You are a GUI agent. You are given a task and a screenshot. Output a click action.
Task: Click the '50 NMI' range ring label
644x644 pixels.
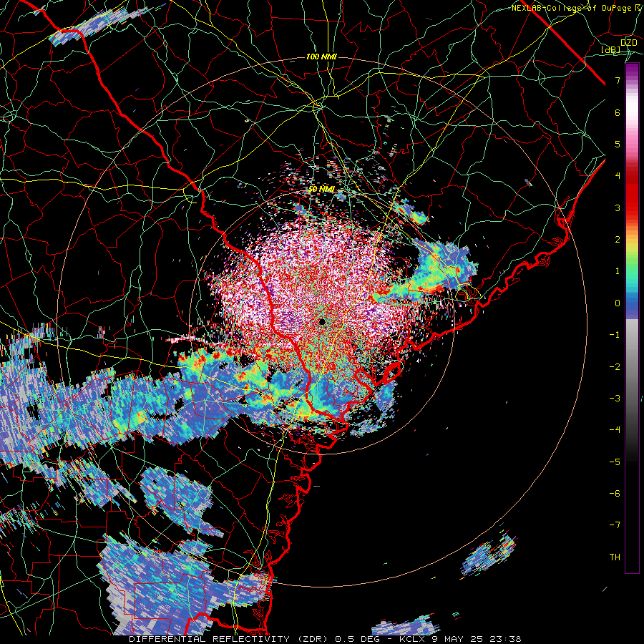pyautogui.click(x=321, y=189)
